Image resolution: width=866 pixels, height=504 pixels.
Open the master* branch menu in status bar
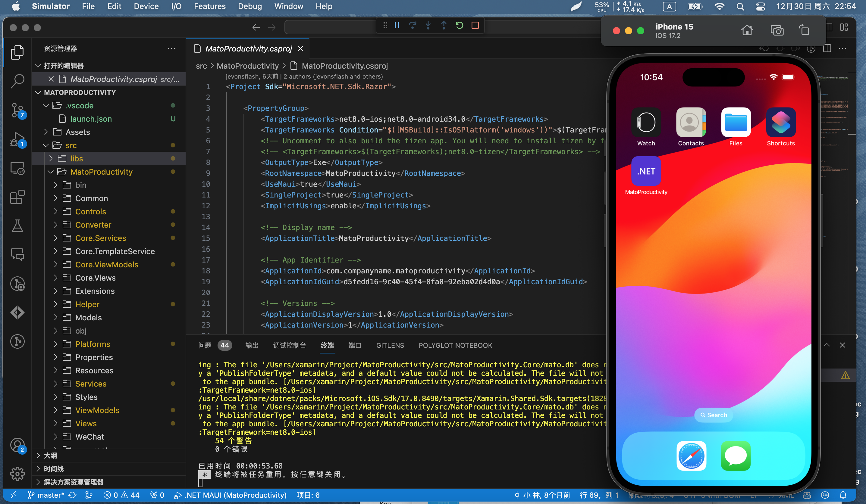coord(51,495)
